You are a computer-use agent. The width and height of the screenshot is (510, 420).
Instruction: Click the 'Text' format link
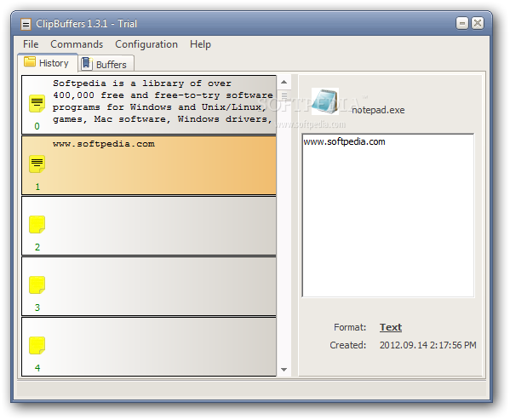391,327
